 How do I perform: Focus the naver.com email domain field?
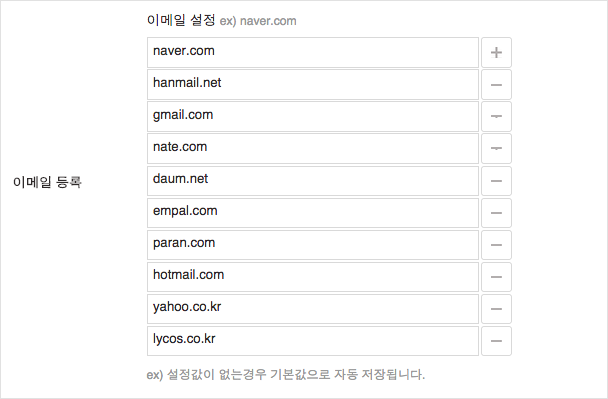(313, 52)
